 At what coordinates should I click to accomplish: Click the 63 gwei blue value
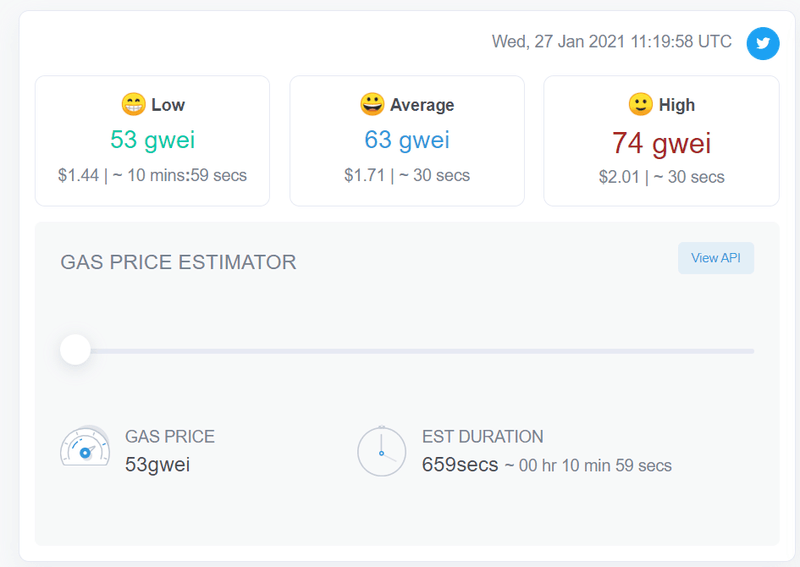click(407, 139)
